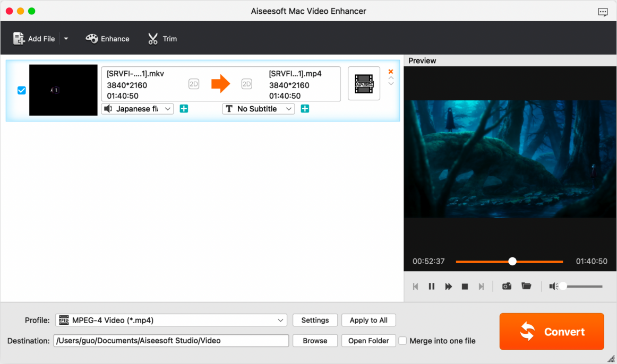The height and width of the screenshot is (364, 617).
Task: Move the file up in the list
Action: (x=391, y=78)
